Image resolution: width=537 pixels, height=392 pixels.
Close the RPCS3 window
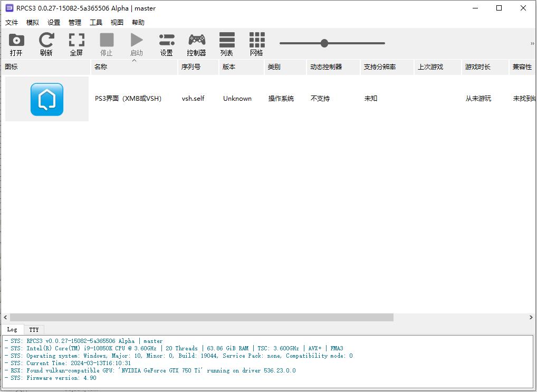[523, 8]
